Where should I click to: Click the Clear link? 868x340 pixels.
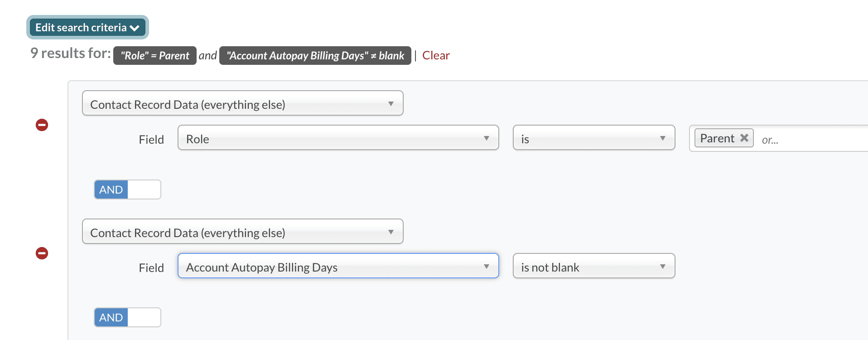(x=436, y=55)
